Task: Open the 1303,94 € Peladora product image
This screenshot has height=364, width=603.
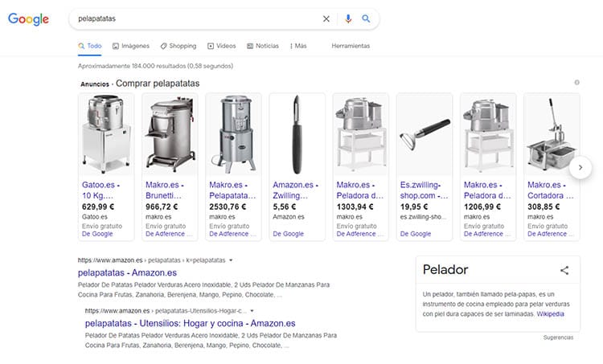Action: (361, 134)
